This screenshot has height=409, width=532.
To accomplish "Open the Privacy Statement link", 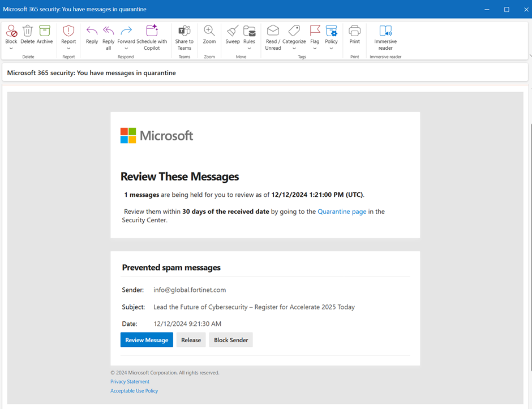I will (130, 381).
